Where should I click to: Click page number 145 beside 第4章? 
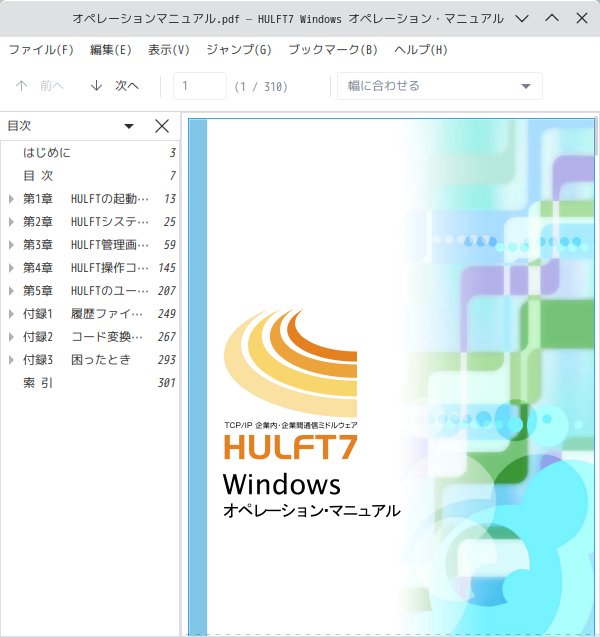[x=167, y=268]
